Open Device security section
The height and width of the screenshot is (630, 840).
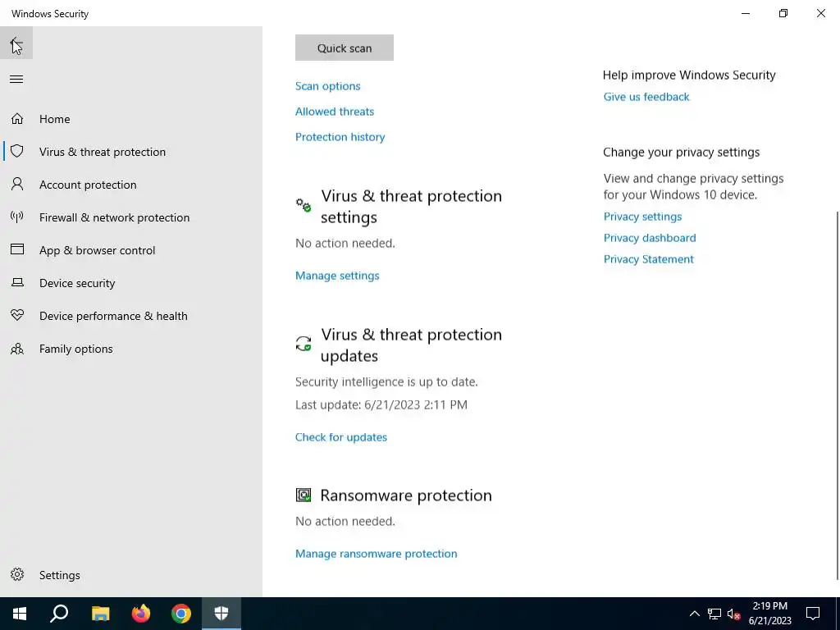pos(77,283)
